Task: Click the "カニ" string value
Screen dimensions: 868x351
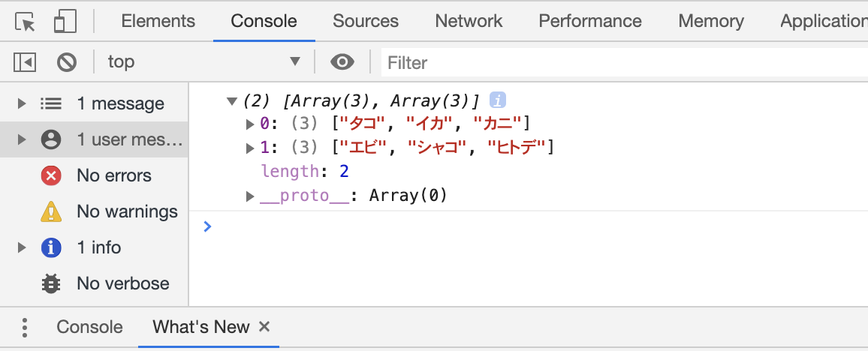Action: tap(498, 123)
